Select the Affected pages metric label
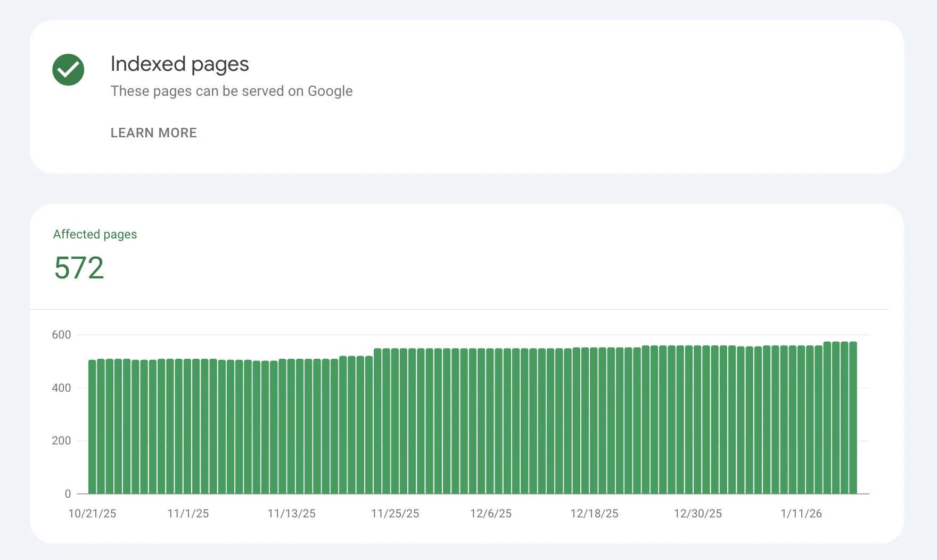Screen dimensions: 937x560 pos(95,234)
